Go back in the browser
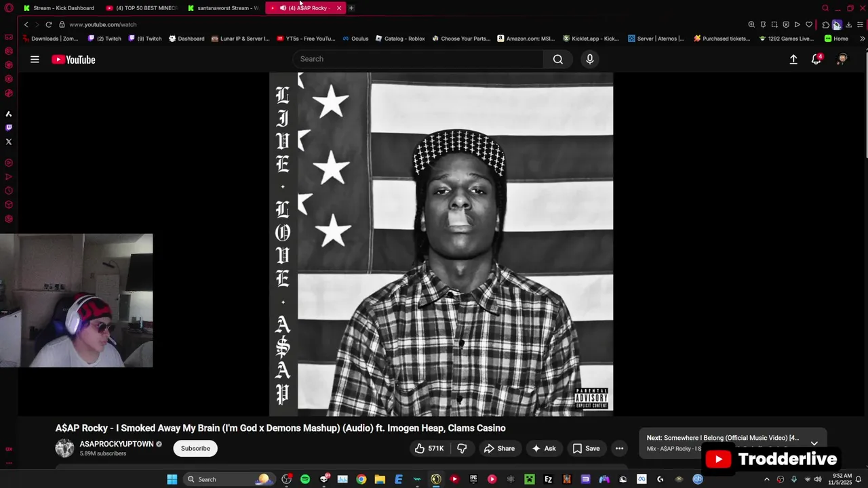Viewport: 868px width, 488px height. 26,24
